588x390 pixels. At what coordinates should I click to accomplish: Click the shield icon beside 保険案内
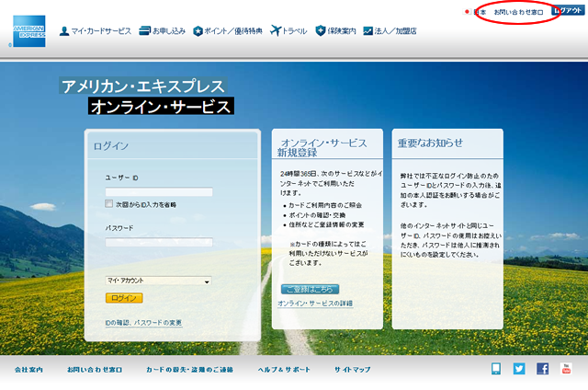coord(321,30)
